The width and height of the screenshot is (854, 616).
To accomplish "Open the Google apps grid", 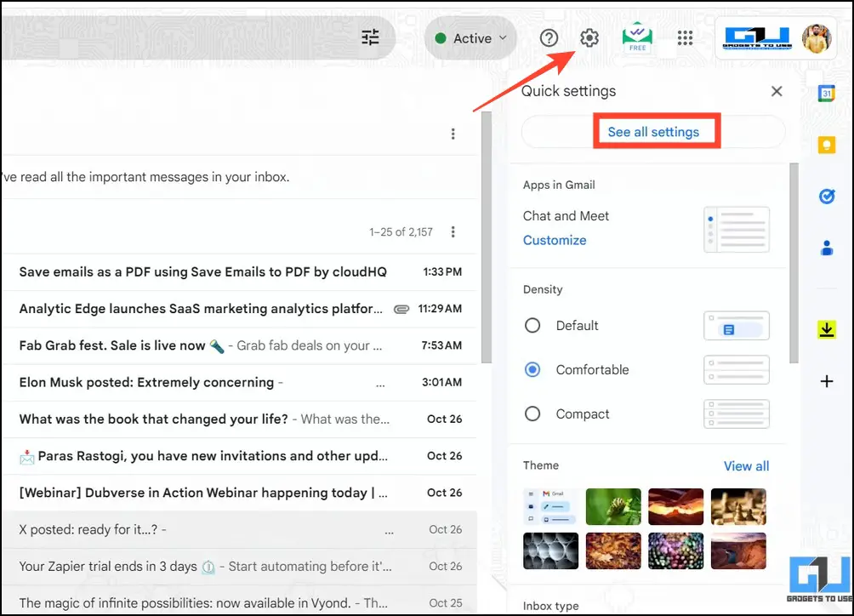I will (685, 37).
